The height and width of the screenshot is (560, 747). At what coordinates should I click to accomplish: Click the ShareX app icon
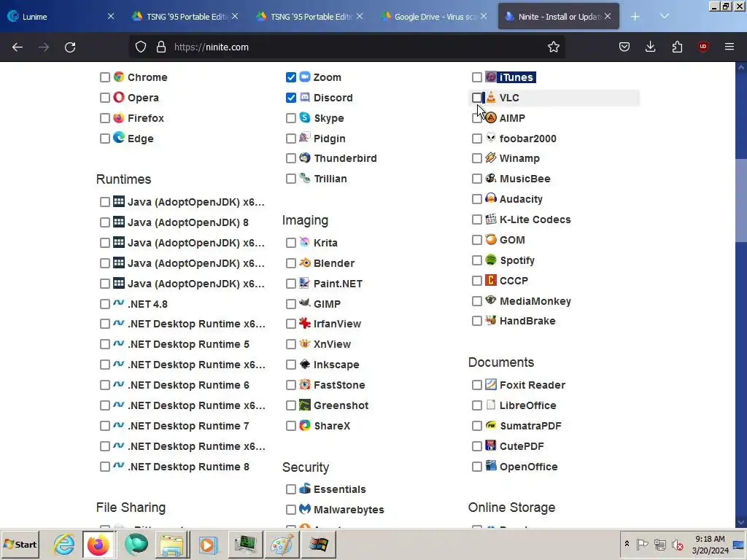pos(305,425)
